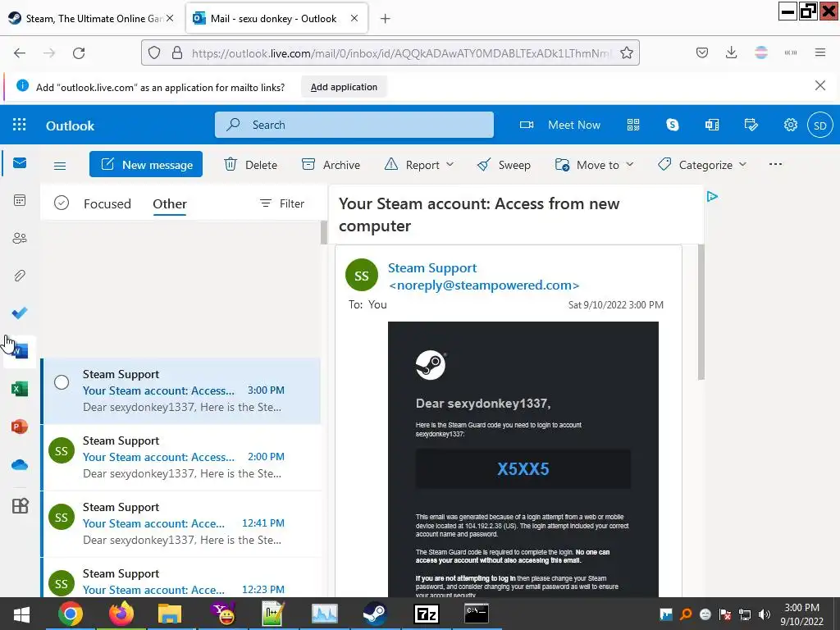The image size is (840, 630).
Task: Open More apps icon in sidebar
Action: [x=20, y=505]
